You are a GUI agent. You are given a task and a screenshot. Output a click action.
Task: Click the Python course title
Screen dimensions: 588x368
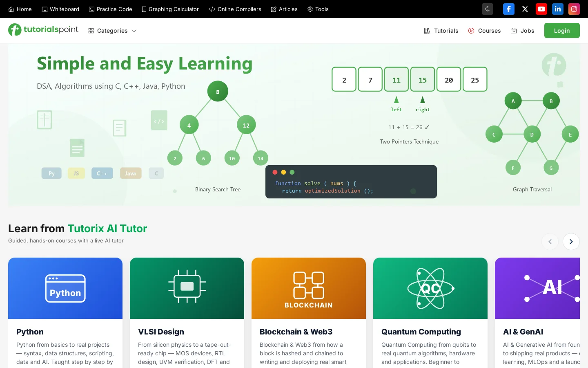click(x=30, y=332)
